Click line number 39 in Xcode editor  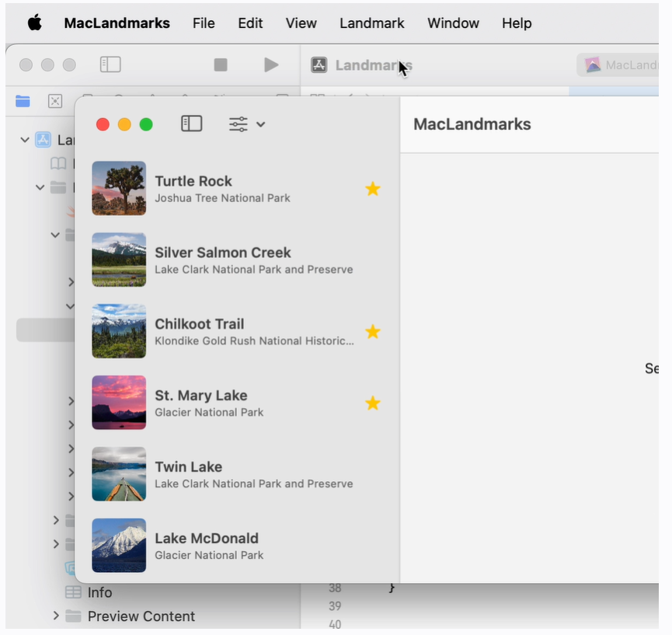click(x=335, y=606)
